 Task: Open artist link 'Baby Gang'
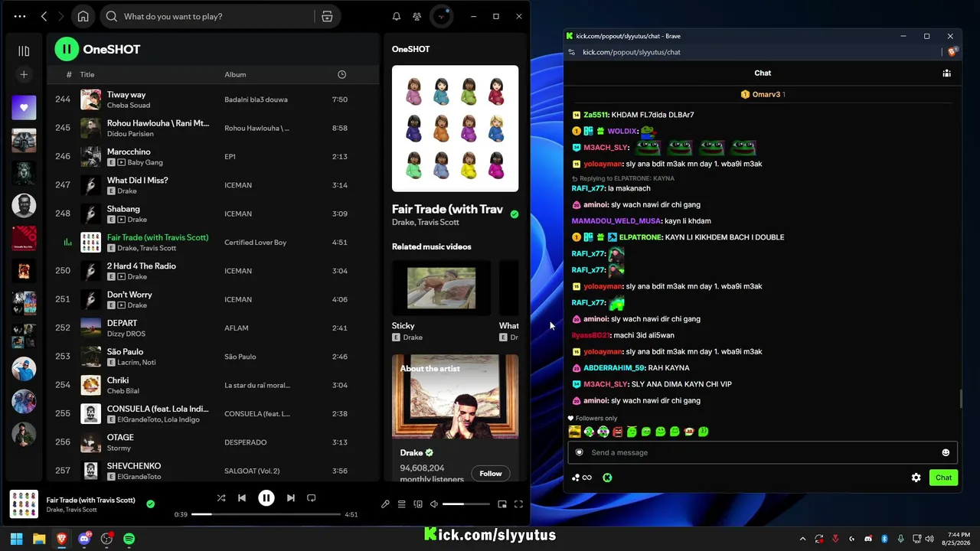(145, 163)
